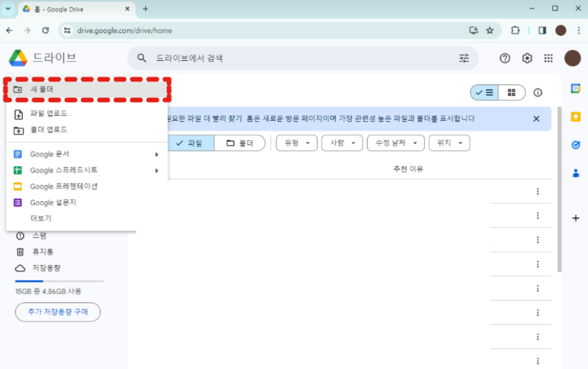The width and height of the screenshot is (588, 369).
Task: Click the 15GB 중 4.86GB 사용 text
Action: [x=48, y=291]
